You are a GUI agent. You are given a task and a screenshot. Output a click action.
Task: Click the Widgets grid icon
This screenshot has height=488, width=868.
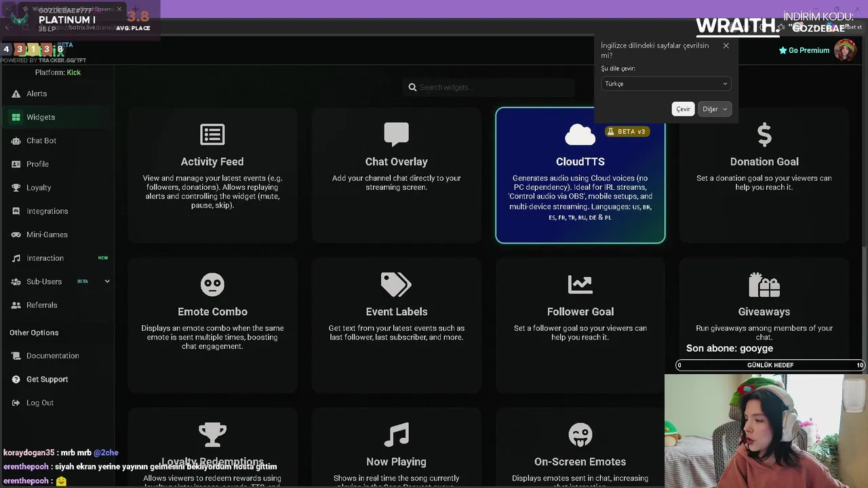(16, 117)
